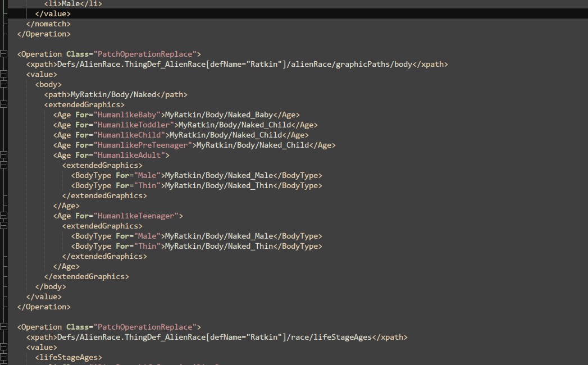Click the HumanlikePreTeenager attribute value
This screenshot has width=588, height=365.
143,145
